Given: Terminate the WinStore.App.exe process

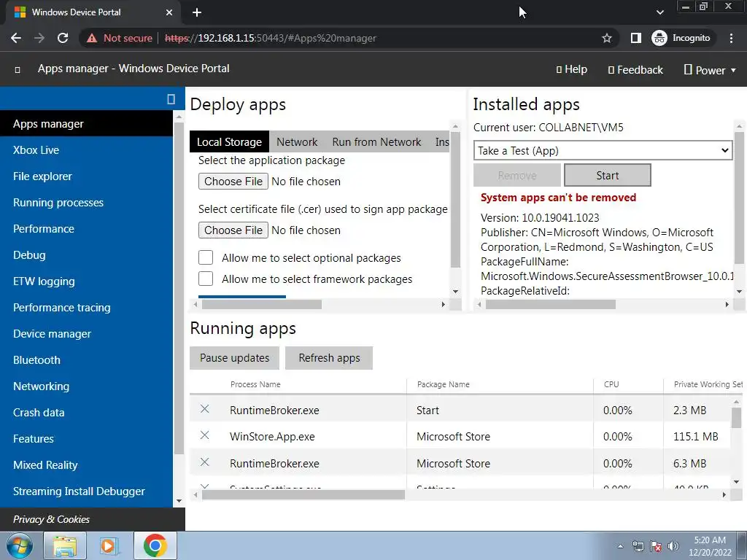Looking at the screenshot, I should point(205,435).
